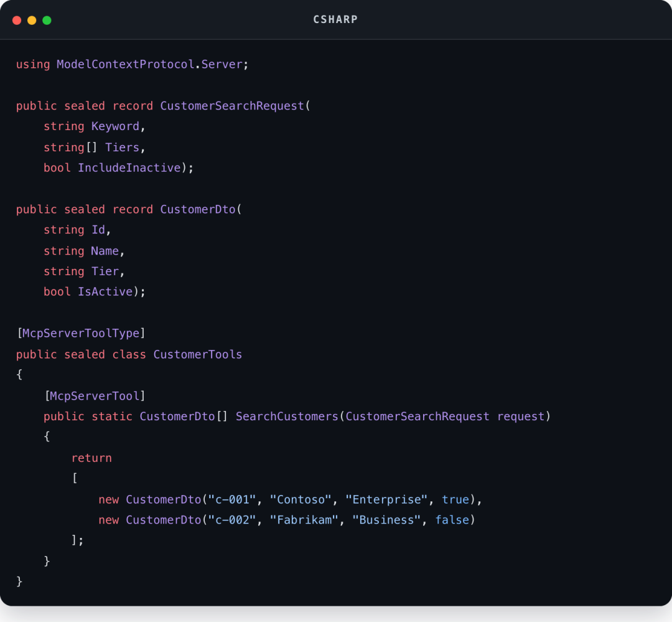
Task: Click the 'false' boolean literal
Action: pos(452,520)
